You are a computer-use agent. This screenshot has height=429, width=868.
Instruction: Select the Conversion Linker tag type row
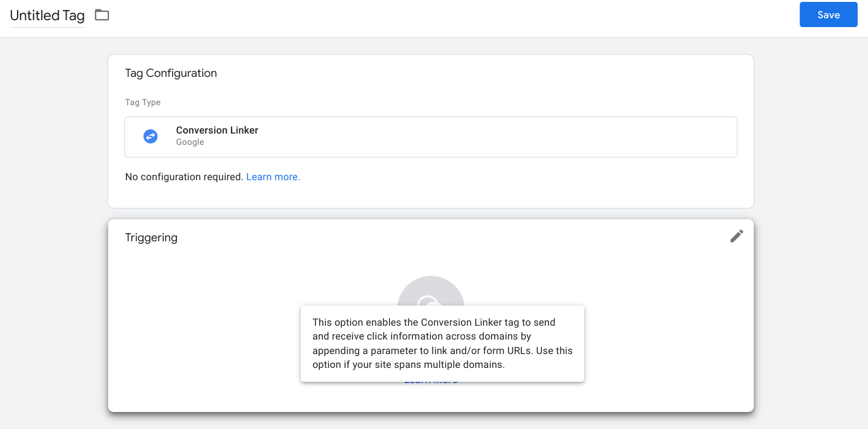[431, 137]
